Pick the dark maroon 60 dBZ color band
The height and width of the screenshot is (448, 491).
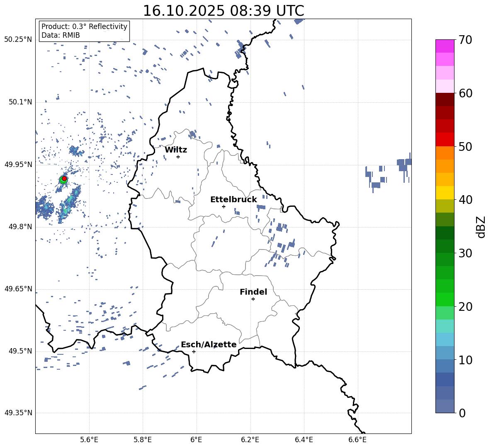(445, 99)
